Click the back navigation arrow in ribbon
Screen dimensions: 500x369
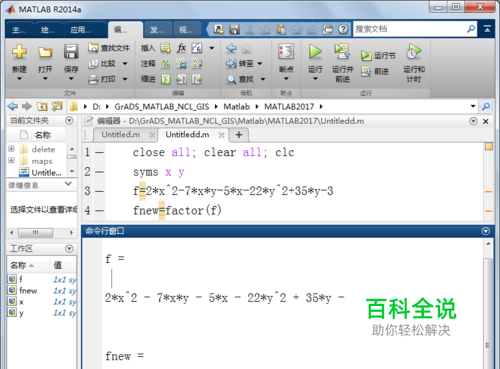(x=231, y=48)
